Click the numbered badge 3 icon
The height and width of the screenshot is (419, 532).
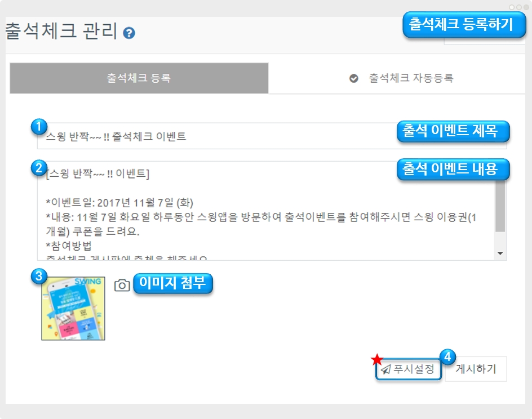(x=39, y=276)
